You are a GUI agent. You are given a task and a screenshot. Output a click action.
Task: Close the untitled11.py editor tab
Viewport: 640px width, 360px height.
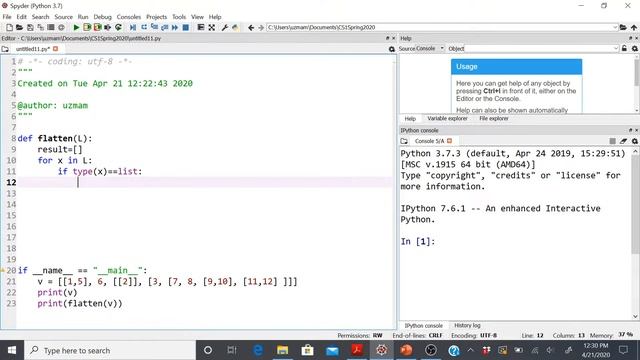click(x=56, y=49)
